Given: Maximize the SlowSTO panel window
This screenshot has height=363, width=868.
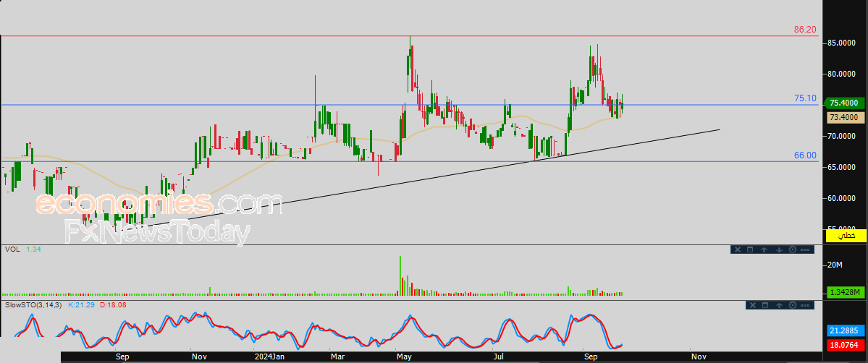Looking at the screenshot, I should point(765,305).
